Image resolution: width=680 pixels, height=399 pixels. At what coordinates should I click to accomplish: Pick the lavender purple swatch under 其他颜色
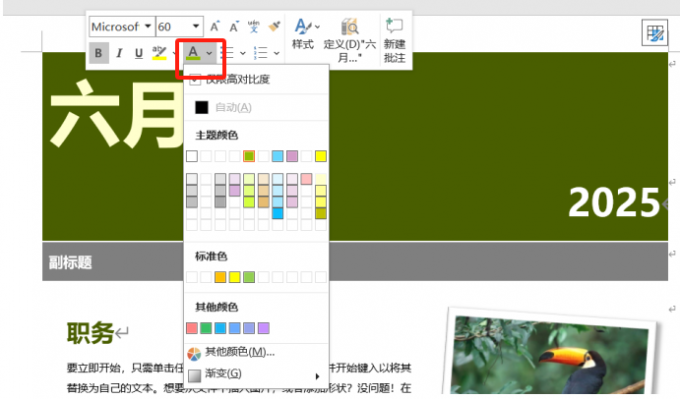point(263,328)
